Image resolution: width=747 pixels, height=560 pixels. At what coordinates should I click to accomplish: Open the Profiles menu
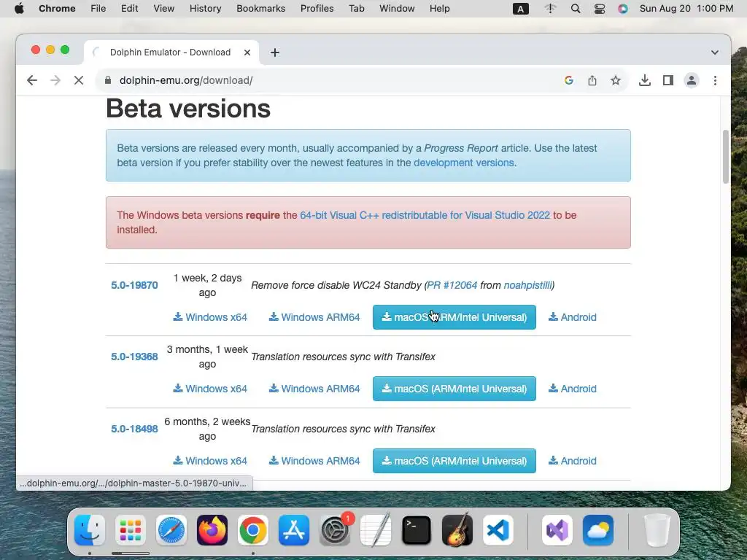(317, 9)
